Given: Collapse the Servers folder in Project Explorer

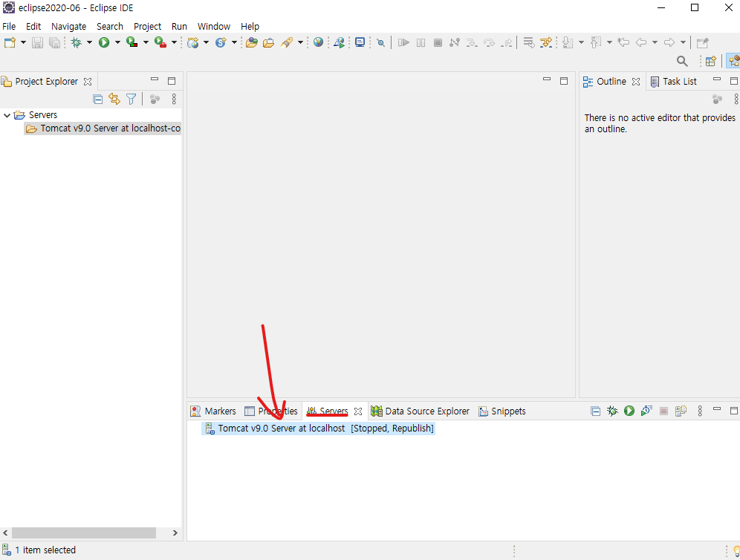Looking at the screenshot, I should pyautogui.click(x=7, y=114).
